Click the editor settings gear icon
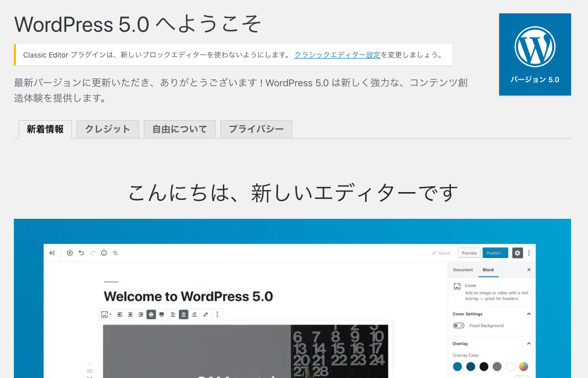This screenshot has height=378, width=588. click(x=517, y=253)
